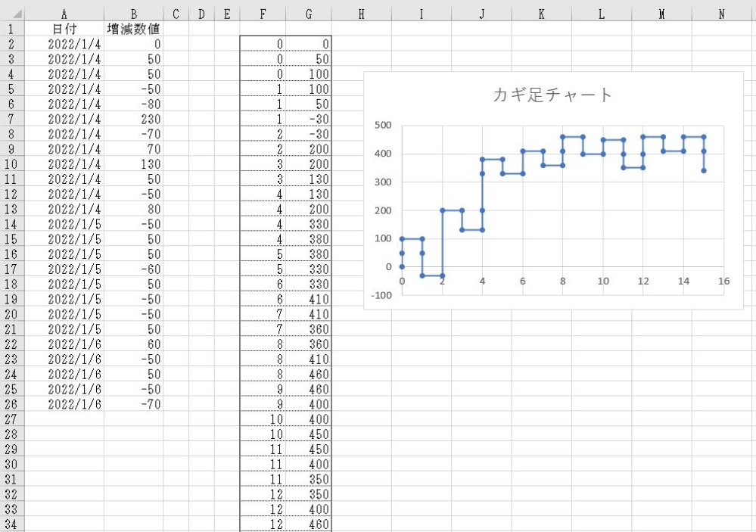Click the -100 label on chart axis
Image resolution: width=756 pixels, height=532 pixels.
[x=382, y=295]
